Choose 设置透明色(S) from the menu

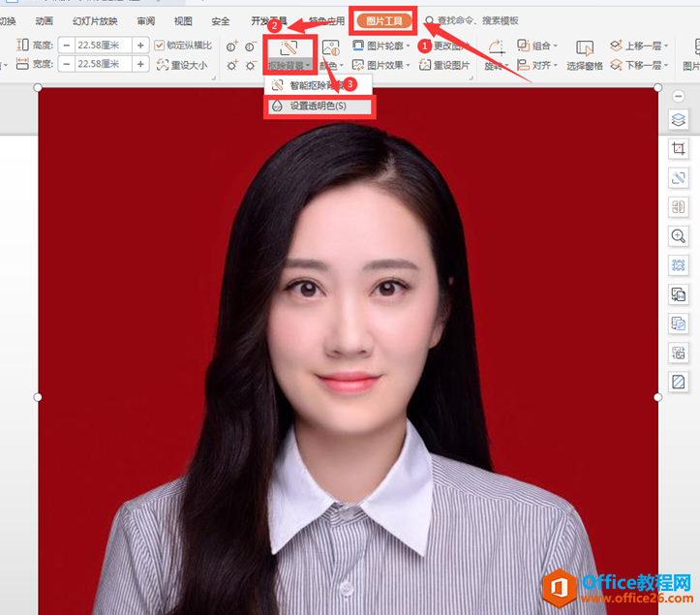pos(318,106)
